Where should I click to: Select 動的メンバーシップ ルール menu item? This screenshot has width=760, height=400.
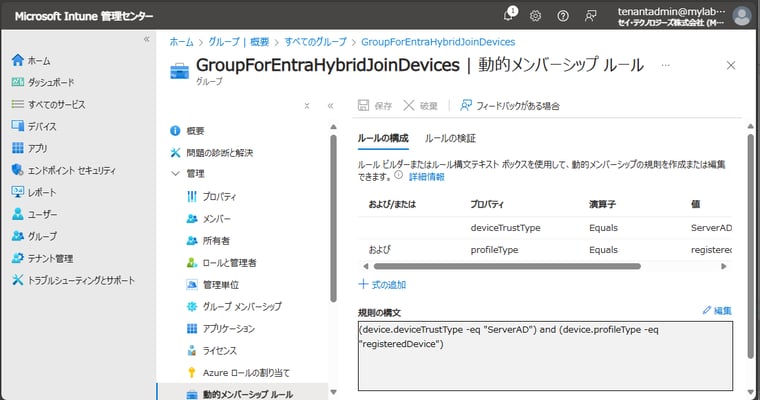(x=240, y=394)
